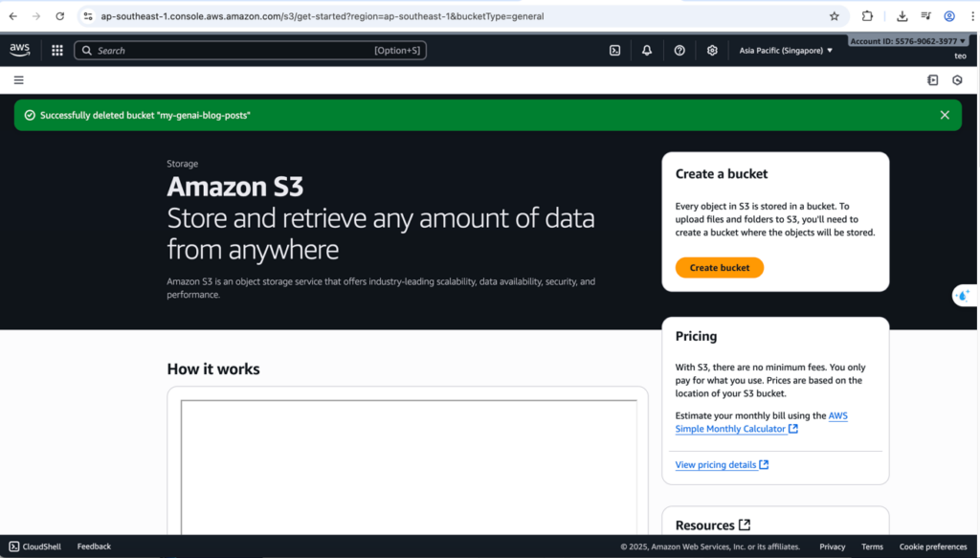Open the AWS services grid menu
Image resolution: width=980 pixels, height=558 pixels.
pos(57,51)
